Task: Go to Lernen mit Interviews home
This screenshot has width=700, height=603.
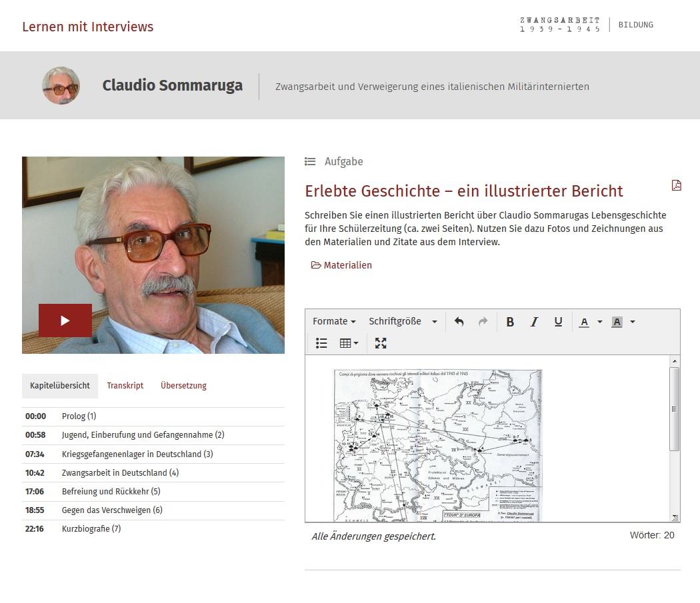Action: 88,27
